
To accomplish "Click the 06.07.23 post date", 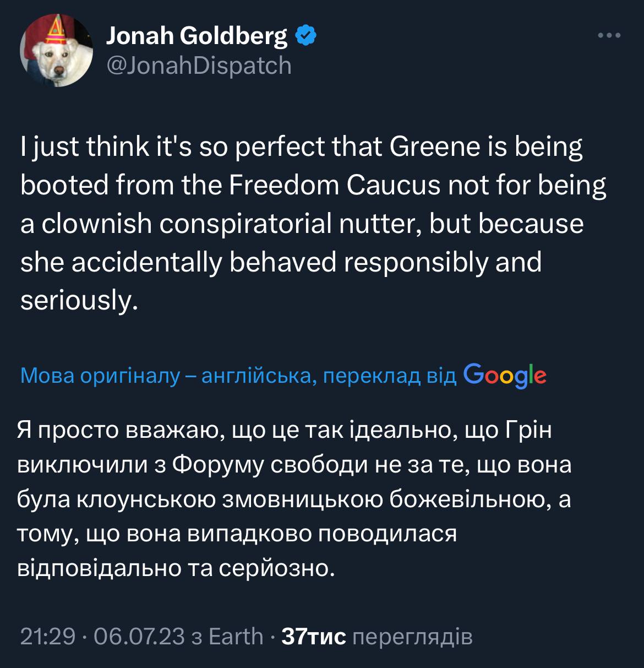I will [139, 636].
